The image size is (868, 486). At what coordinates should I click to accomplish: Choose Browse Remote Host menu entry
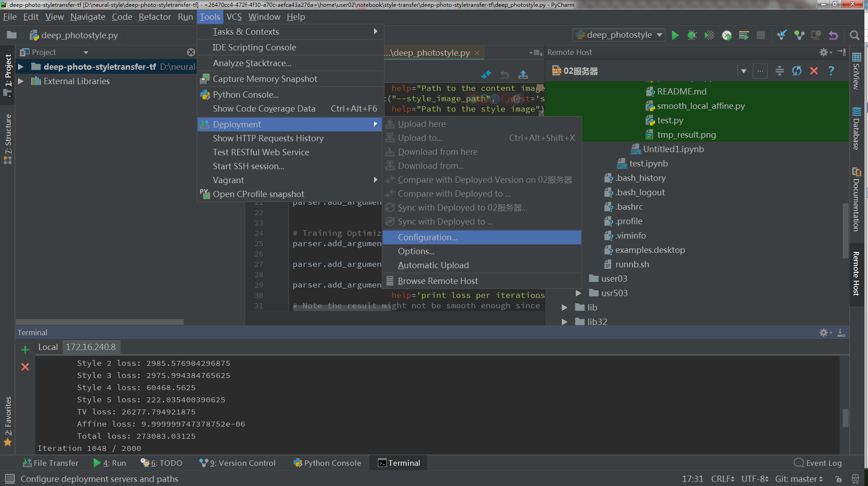click(x=438, y=281)
